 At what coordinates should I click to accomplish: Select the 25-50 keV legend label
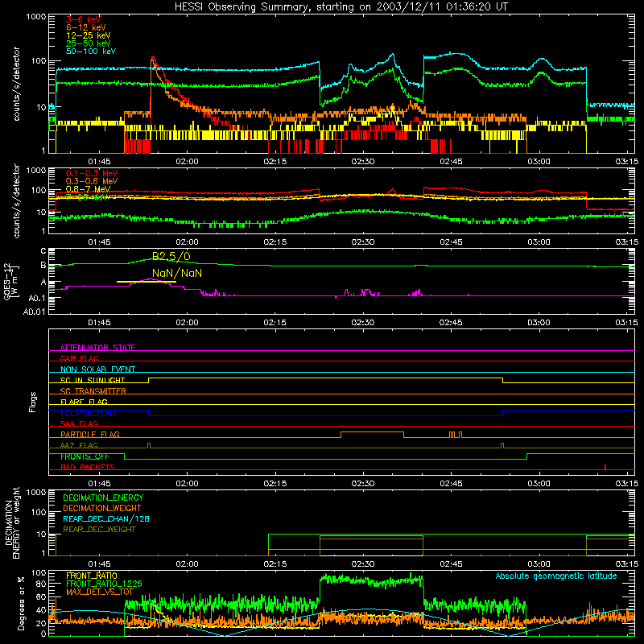[88, 43]
